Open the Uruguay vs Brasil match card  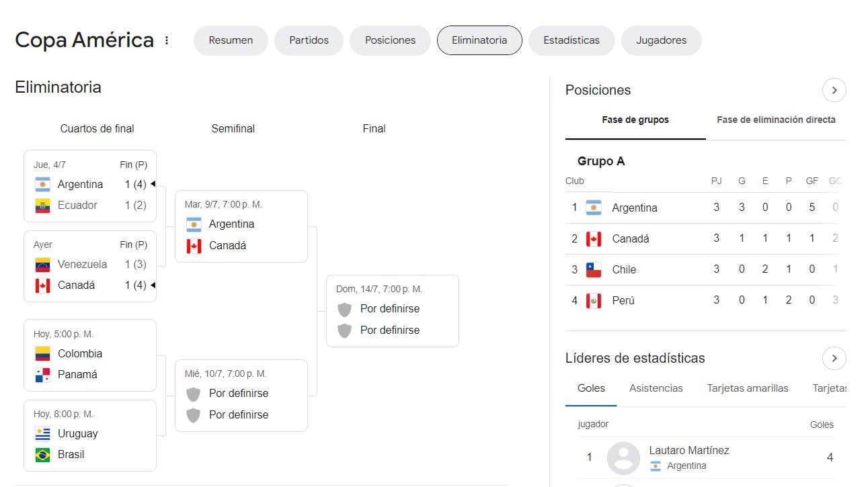click(90, 435)
